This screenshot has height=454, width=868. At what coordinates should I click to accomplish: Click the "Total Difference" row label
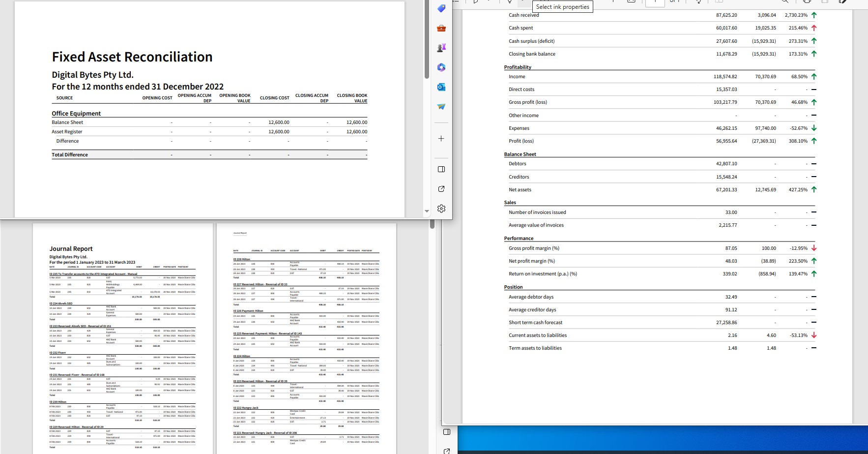click(70, 155)
